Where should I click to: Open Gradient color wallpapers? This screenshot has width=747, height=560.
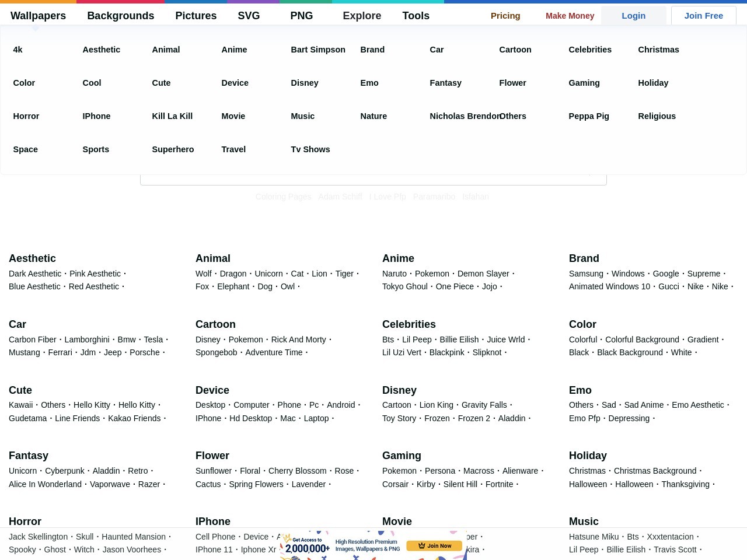coord(703,339)
